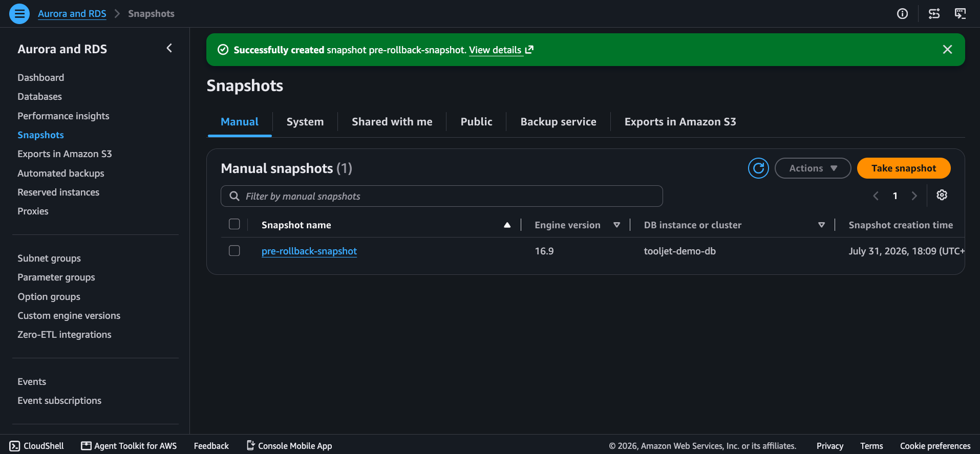Open the preferences sliders icon in the top bar

(x=934, y=14)
